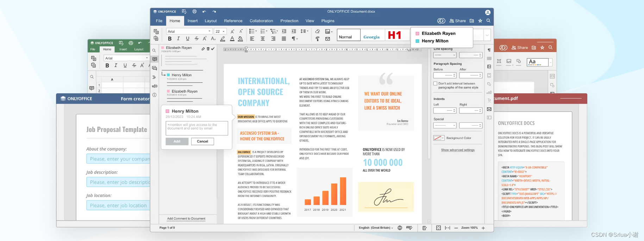The height and width of the screenshot is (241, 644).
Task: Click the font color A icon
Action: point(232,39)
